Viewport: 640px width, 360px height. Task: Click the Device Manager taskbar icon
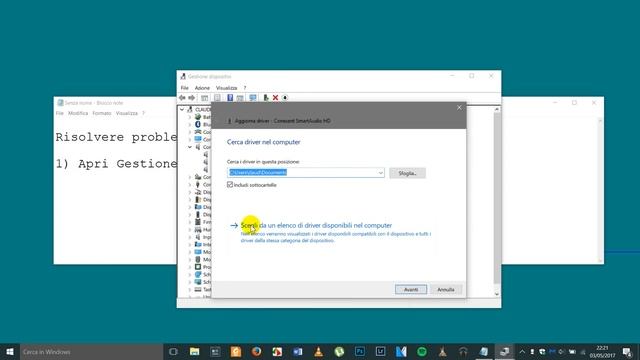coord(504,351)
